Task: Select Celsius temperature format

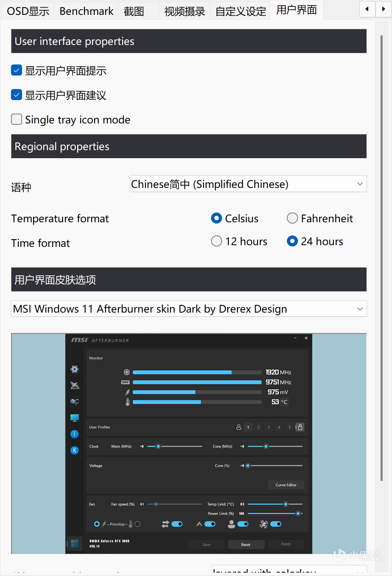Action: [x=217, y=218]
